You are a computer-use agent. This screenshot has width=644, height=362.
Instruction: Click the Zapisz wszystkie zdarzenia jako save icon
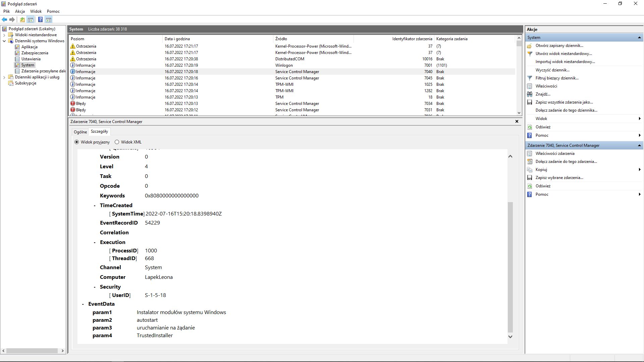click(x=530, y=102)
